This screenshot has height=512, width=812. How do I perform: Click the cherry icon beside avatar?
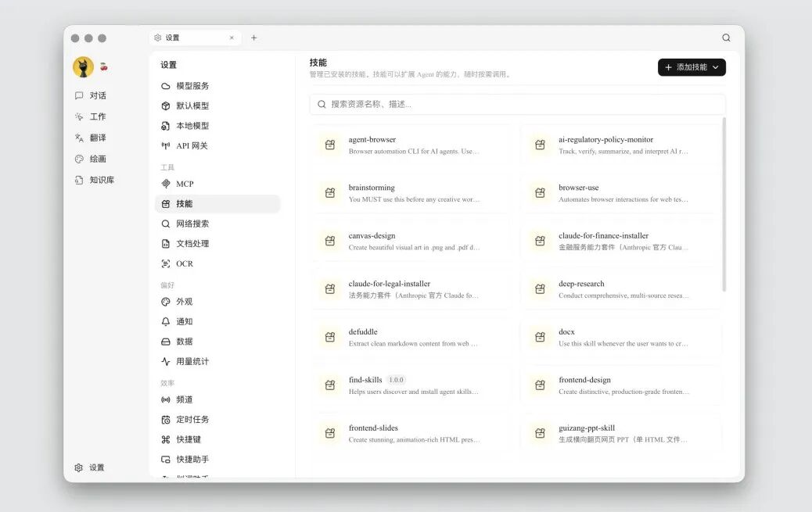point(103,66)
